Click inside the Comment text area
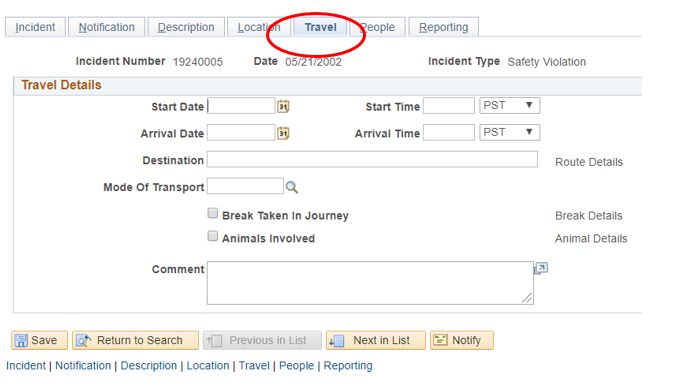 [370, 283]
